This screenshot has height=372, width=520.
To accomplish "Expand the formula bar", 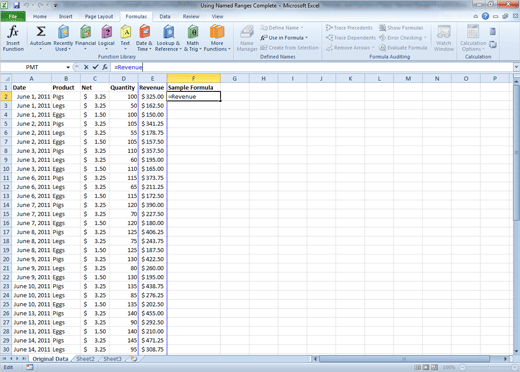I will click(x=516, y=67).
